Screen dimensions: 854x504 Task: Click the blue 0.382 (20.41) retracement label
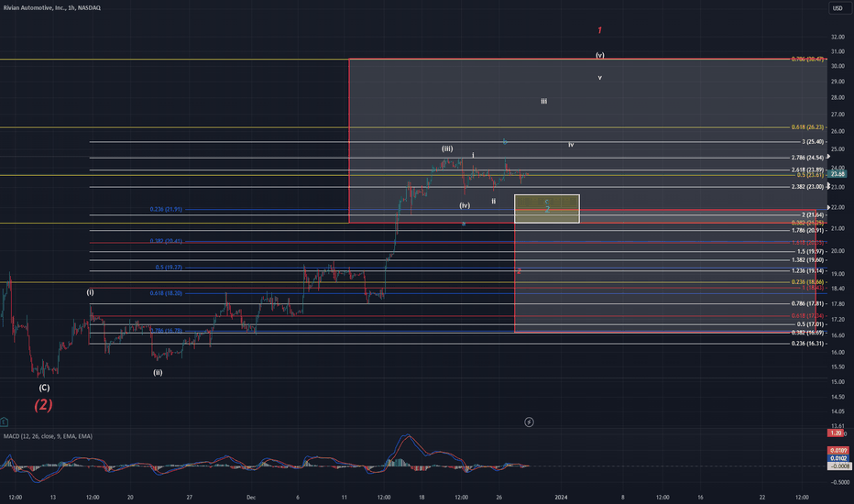[x=166, y=241]
